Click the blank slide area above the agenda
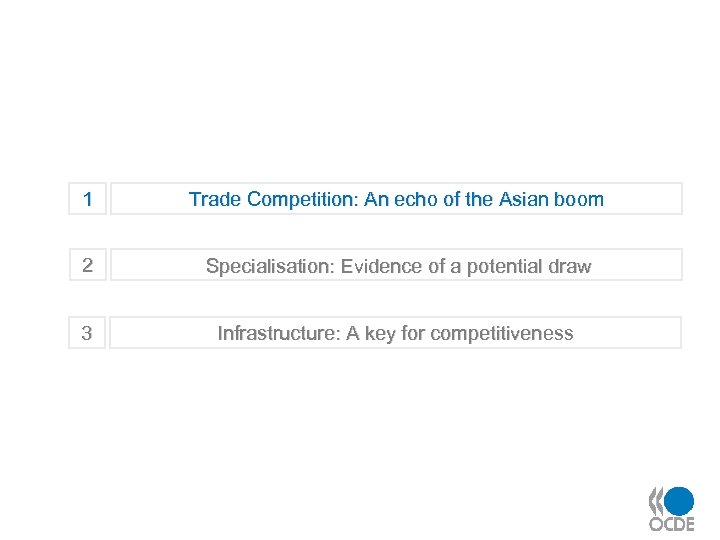Image resolution: width=720 pixels, height=540 pixels. pos(360,90)
